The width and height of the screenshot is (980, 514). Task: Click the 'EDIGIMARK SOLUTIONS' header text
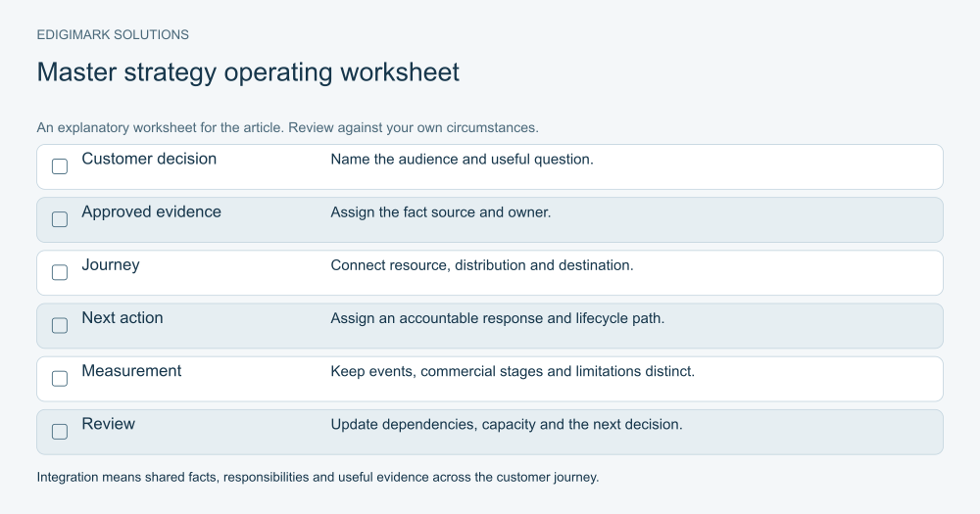(113, 35)
